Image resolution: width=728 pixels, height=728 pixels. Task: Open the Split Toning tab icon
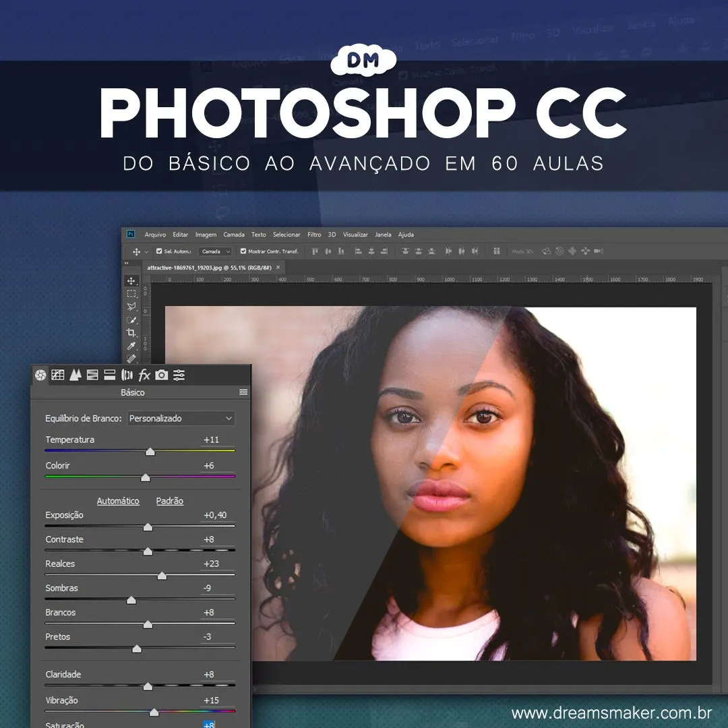click(110, 375)
